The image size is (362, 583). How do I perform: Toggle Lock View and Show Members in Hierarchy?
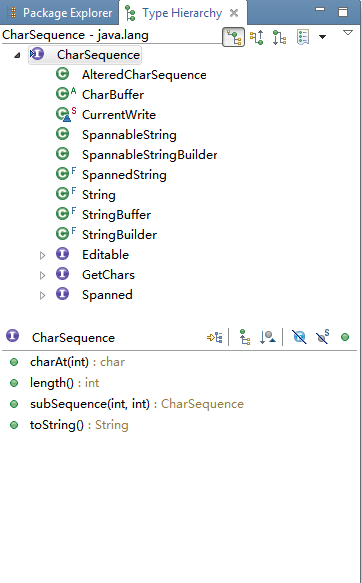(215, 338)
